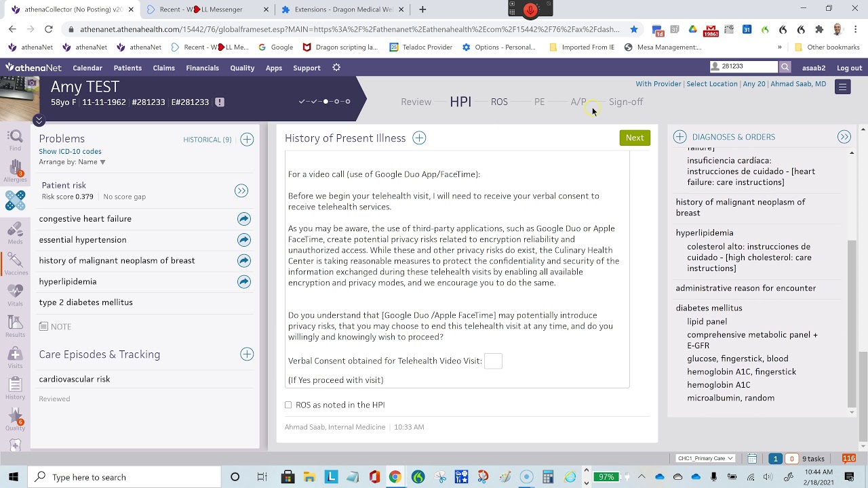The height and width of the screenshot is (488, 868).
Task: Go to the ROS encounter stage
Action: (499, 102)
